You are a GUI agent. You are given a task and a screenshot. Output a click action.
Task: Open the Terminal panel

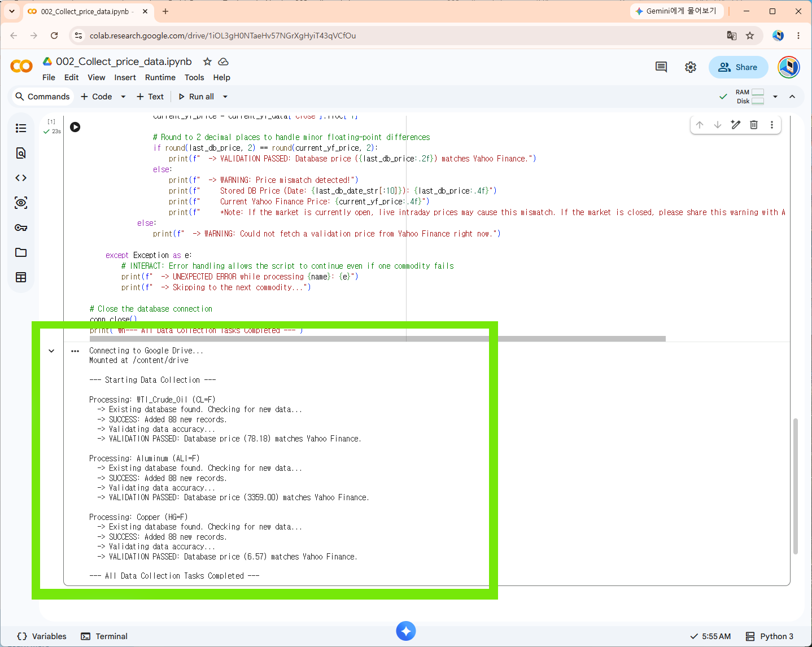point(104,636)
